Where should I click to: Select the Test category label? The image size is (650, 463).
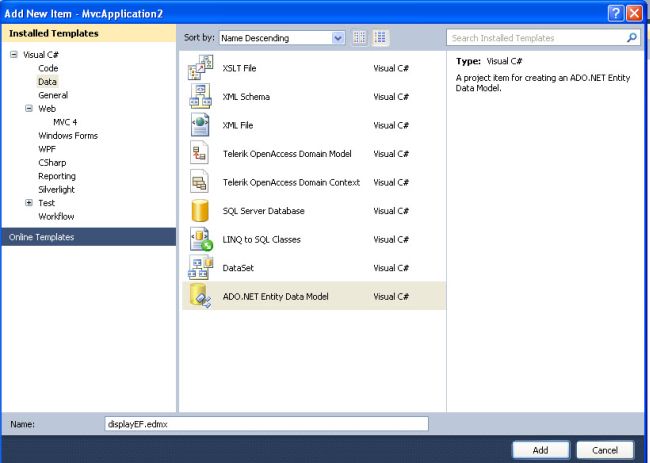coord(46,203)
